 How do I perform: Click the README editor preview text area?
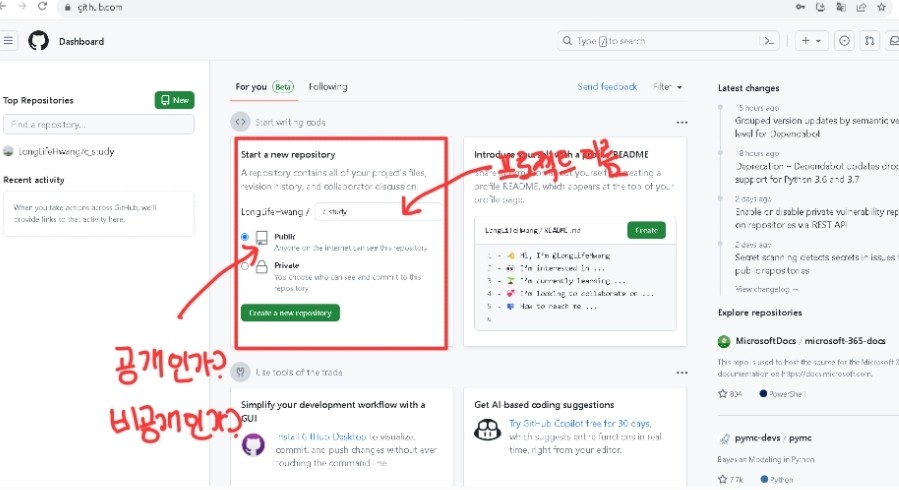point(575,287)
